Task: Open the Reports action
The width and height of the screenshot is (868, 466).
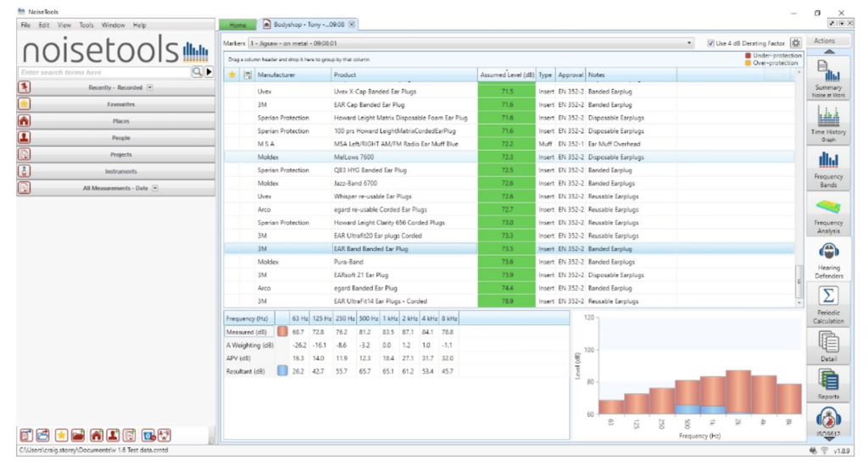Action: coord(827,384)
